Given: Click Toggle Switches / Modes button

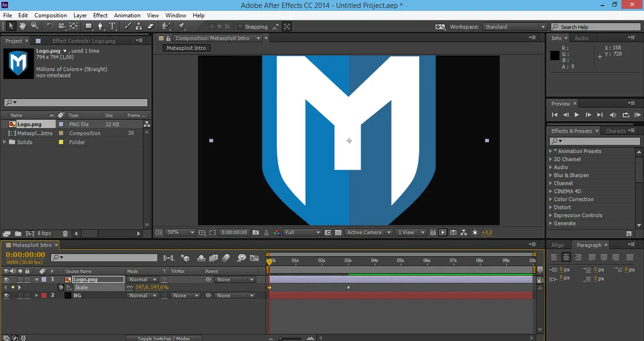Looking at the screenshot, I should click(164, 338).
